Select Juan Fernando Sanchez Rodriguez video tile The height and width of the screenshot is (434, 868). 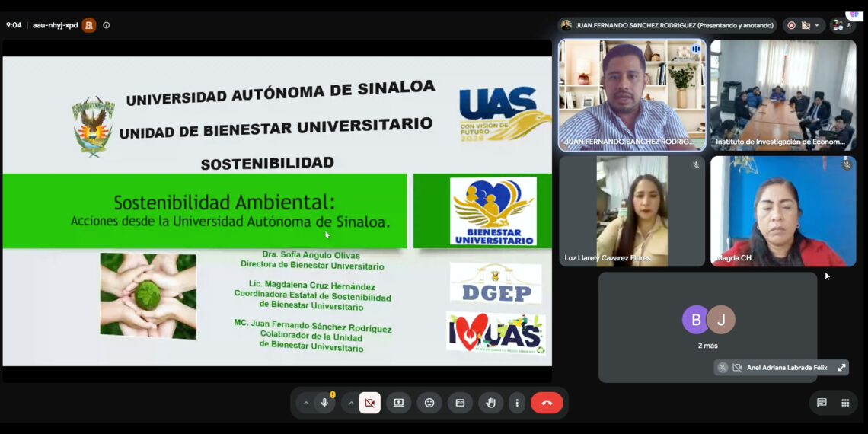[x=632, y=95]
